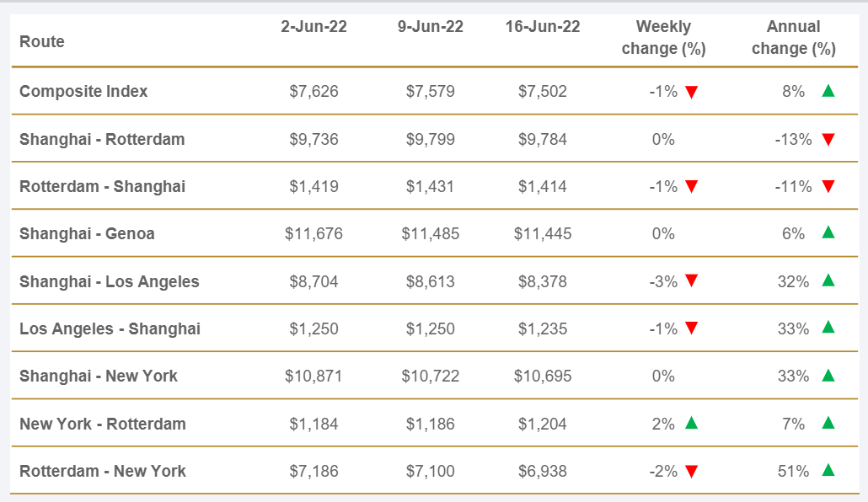
Task: Click Los Angeles - Shanghai weekly down arrow
Action: (x=692, y=328)
